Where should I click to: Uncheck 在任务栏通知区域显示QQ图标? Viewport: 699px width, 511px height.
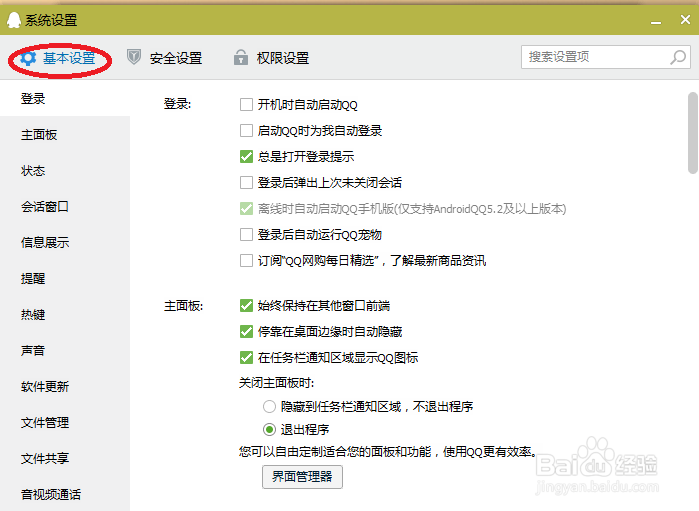(247, 358)
